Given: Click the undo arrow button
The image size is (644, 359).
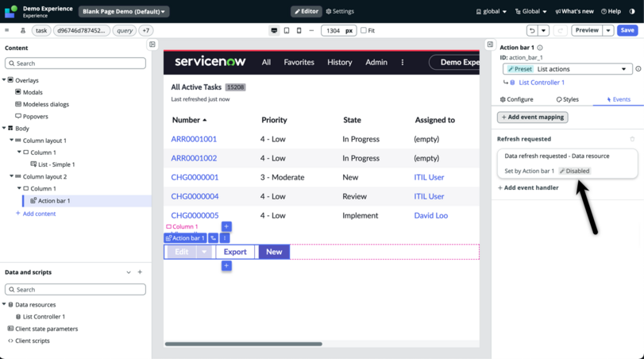Looking at the screenshot, I should (532, 30).
